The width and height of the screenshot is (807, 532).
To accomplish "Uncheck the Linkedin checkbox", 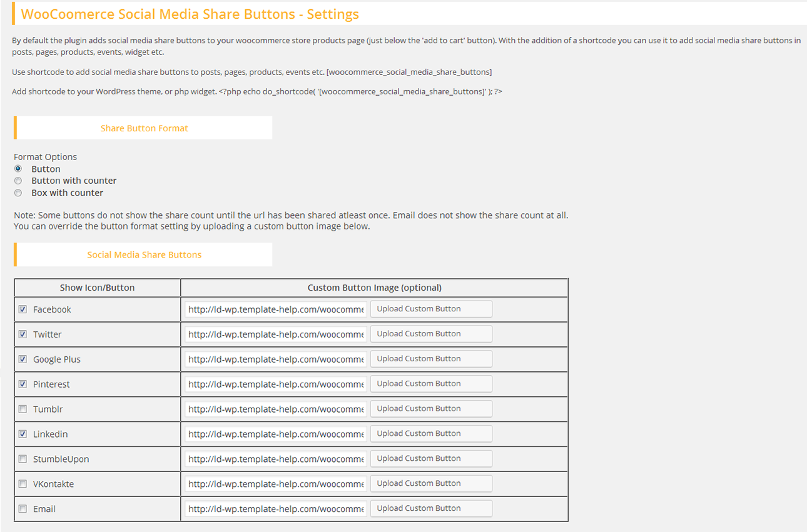I will (23, 434).
